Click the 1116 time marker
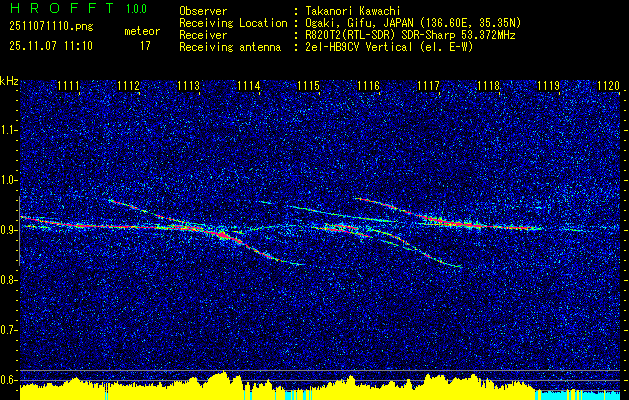629x400 pixels. click(369, 86)
